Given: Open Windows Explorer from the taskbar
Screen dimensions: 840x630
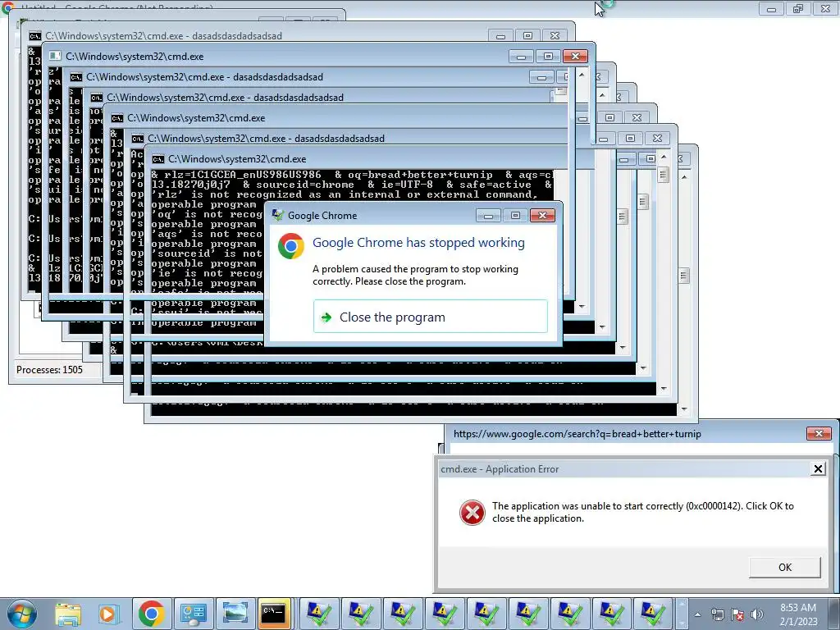Looking at the screenshot, I should [68, 614].
